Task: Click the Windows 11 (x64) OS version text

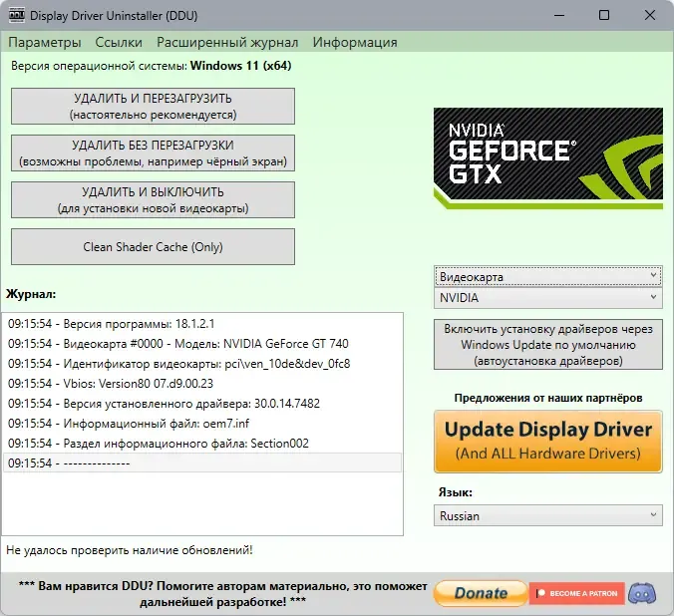Action: point(240,66)
